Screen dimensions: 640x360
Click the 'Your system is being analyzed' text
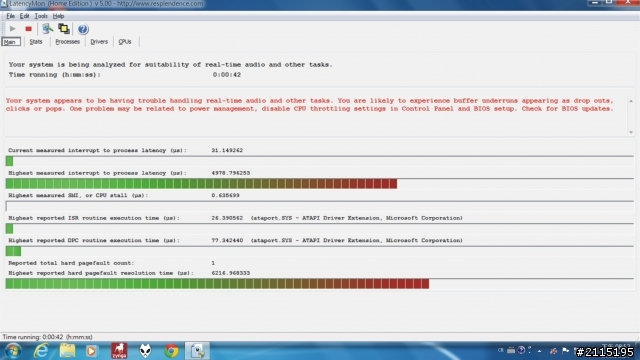tap(170, 64)
